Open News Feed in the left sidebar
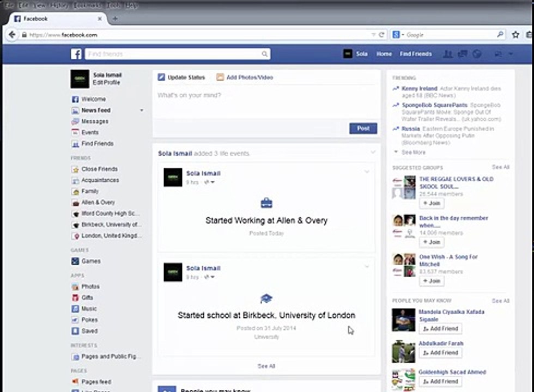Screen dimensions: 534x392 coord(92,110)
